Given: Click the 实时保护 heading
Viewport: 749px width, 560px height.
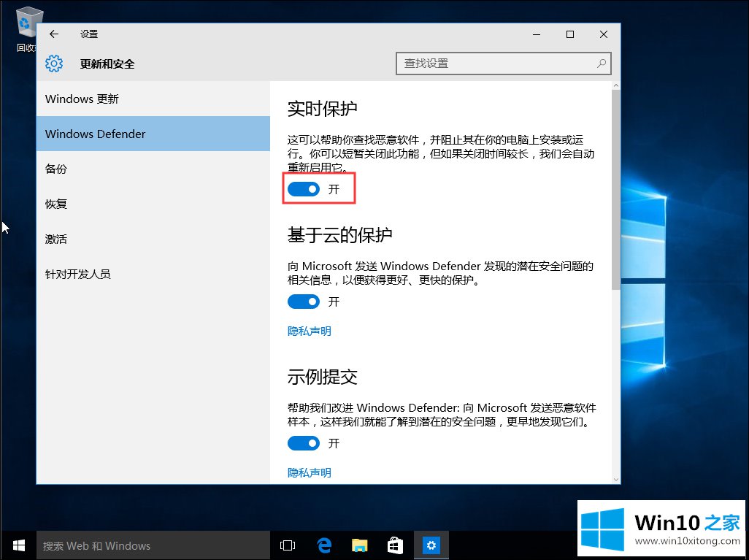Looking at the screenshot, I should pos(322,109).
